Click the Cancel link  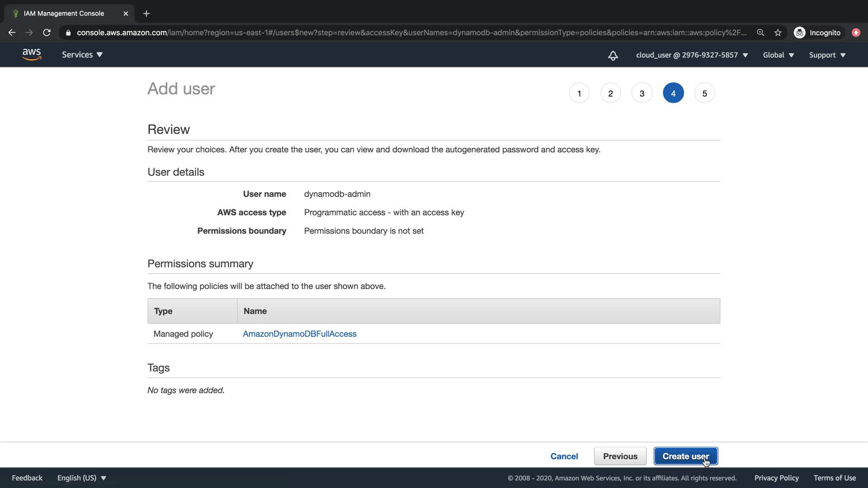pos(564,456)
